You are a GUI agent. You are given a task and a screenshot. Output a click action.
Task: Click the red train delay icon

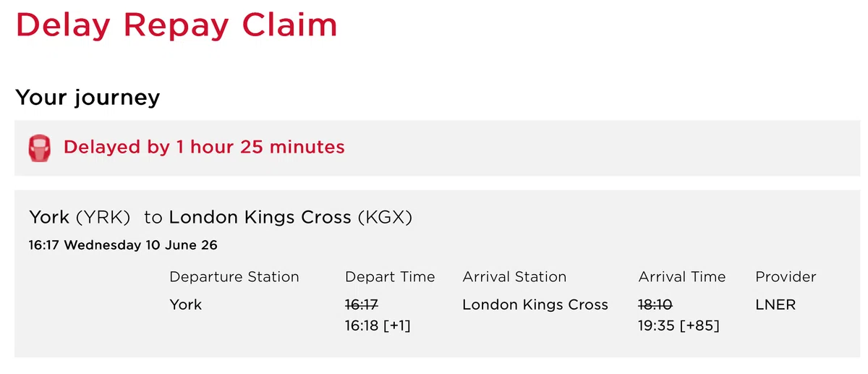coord(39,148)
